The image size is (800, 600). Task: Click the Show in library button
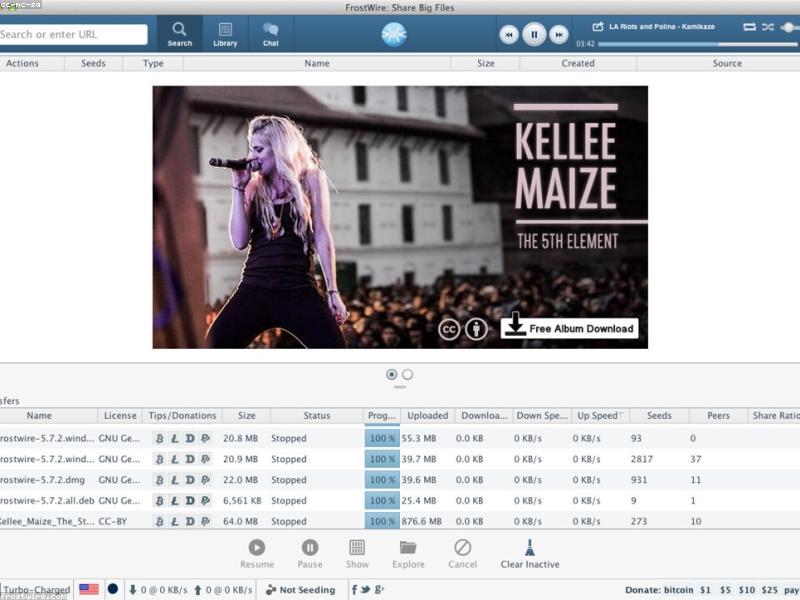click(x=357, y=554)
